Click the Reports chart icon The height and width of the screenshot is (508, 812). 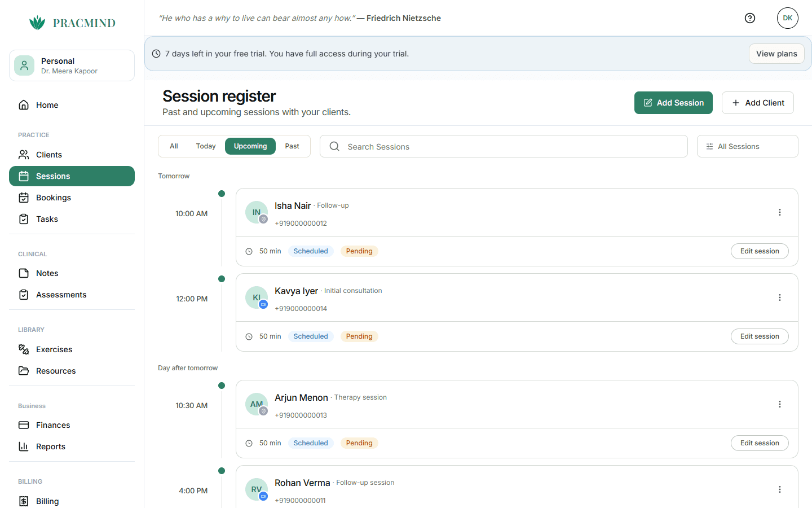[x=24, y=446]
